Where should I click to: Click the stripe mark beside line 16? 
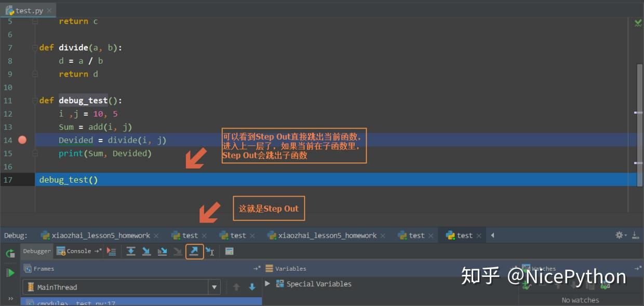click(639, 162)
